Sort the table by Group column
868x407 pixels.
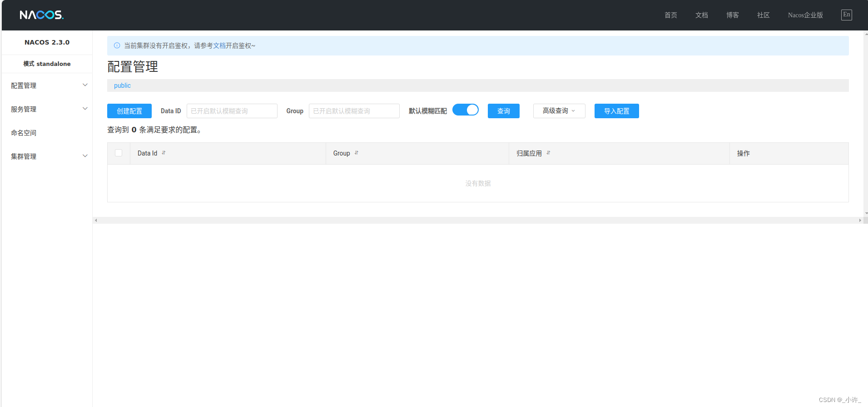coord(357,153)
